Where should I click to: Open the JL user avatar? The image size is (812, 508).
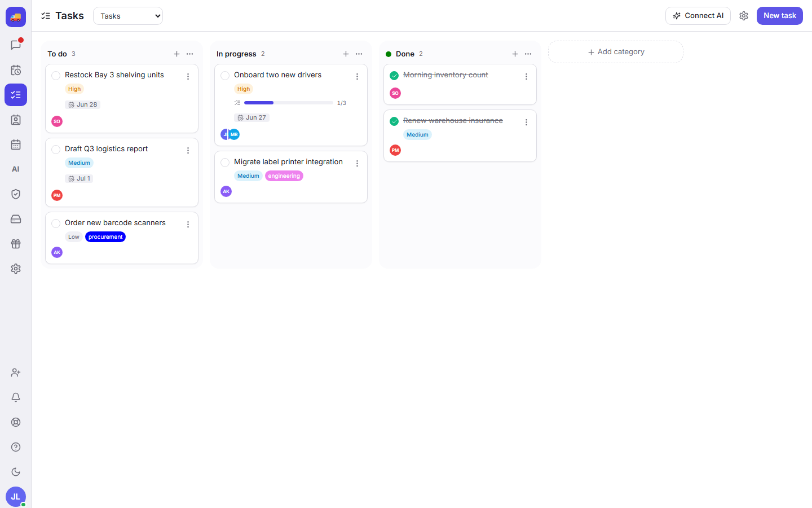tap(16, 497)
